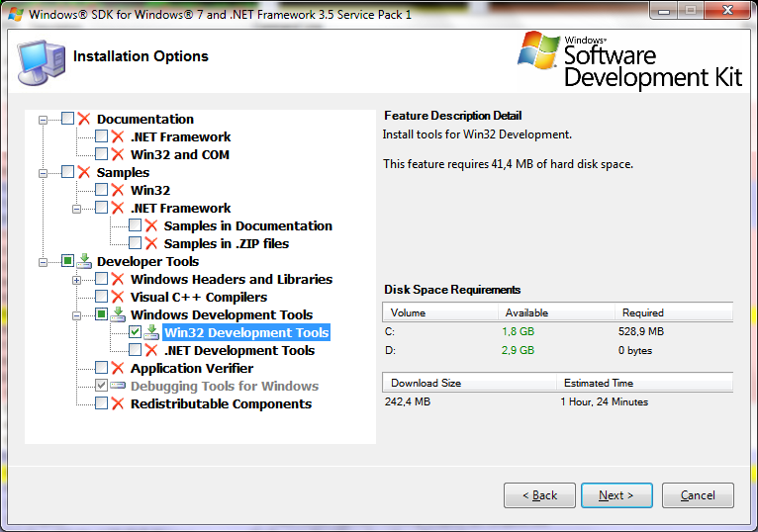The height and width of the screenshot is (532, 758).
Task: Click the Windows flag logo in header
Action: pos(538,50)
